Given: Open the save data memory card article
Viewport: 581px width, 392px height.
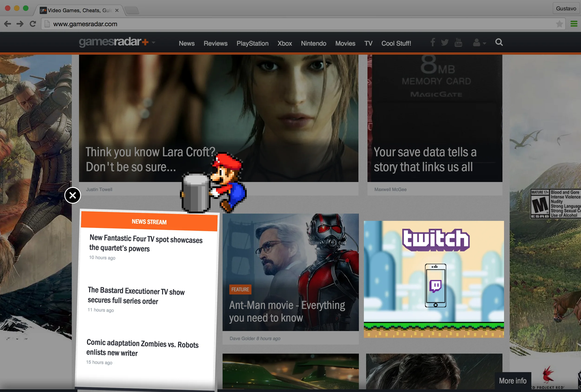Looking at the screenshot, I should tap(435, 118).
